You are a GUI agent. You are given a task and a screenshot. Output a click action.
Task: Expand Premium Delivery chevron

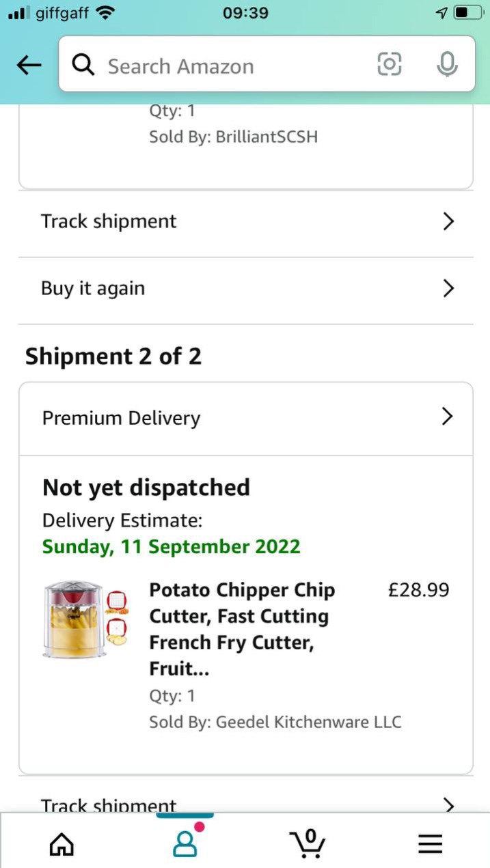point(448,417)
